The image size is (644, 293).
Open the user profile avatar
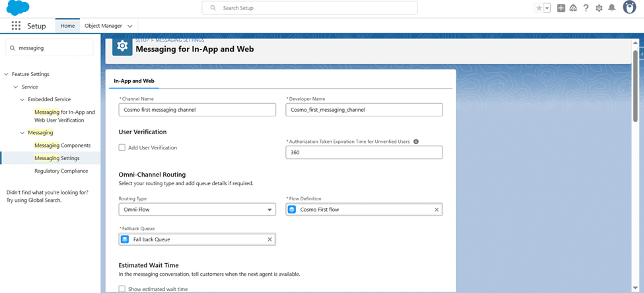629,7
